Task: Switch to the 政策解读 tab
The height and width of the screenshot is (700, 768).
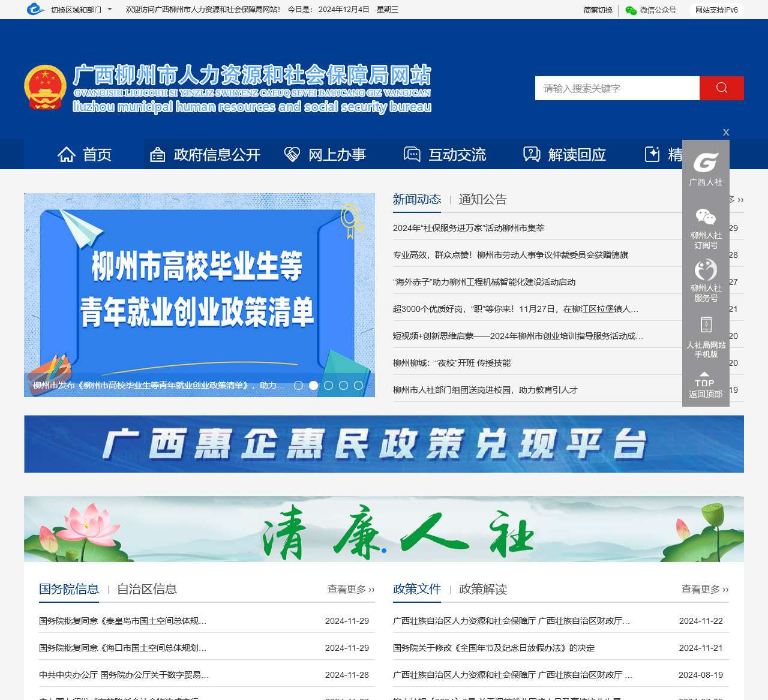Action: click(482, 589)
